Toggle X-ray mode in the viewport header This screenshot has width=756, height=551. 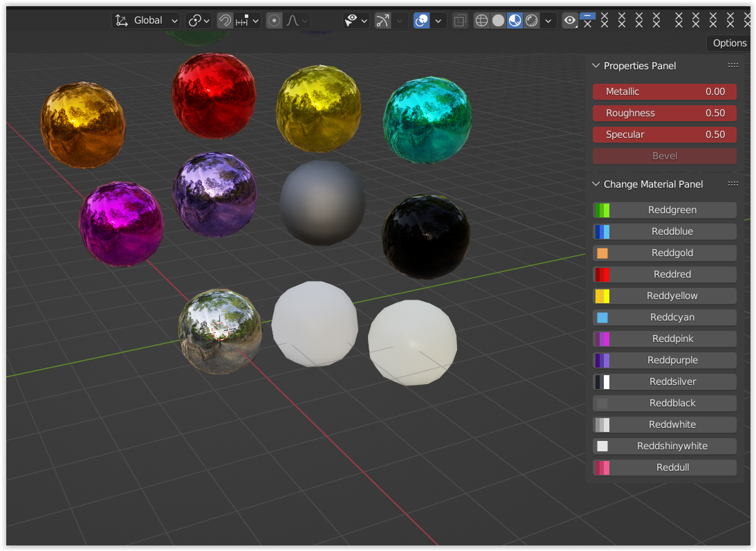tap(460, 21)
